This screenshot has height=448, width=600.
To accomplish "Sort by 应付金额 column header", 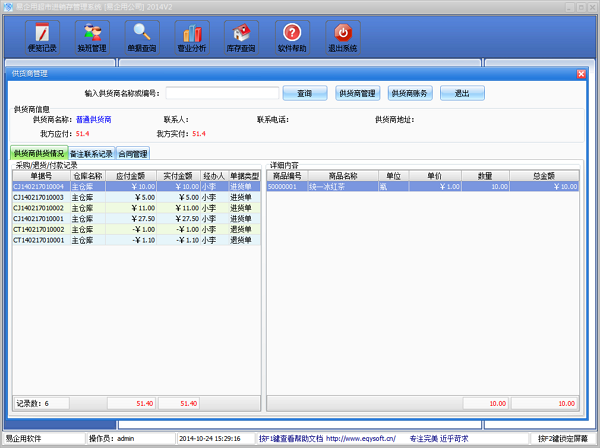I will tap(131, 176).
